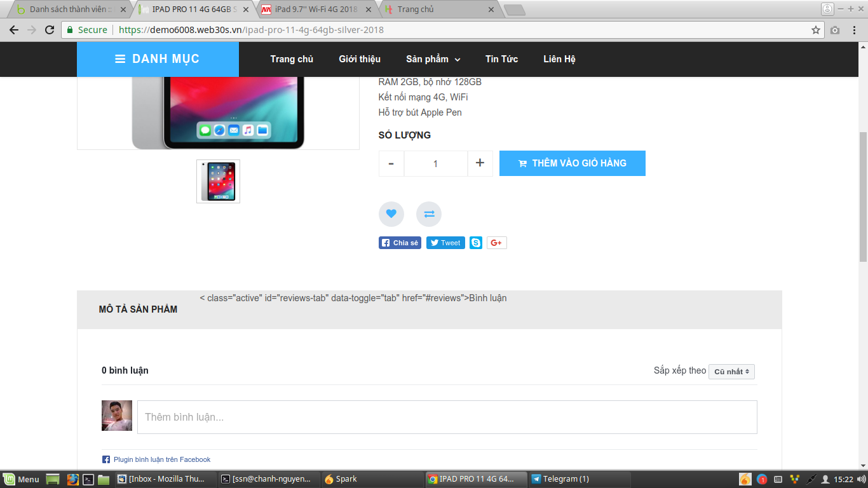
Task: Click the commenter profile picture
Action: [x=117, y=416]
